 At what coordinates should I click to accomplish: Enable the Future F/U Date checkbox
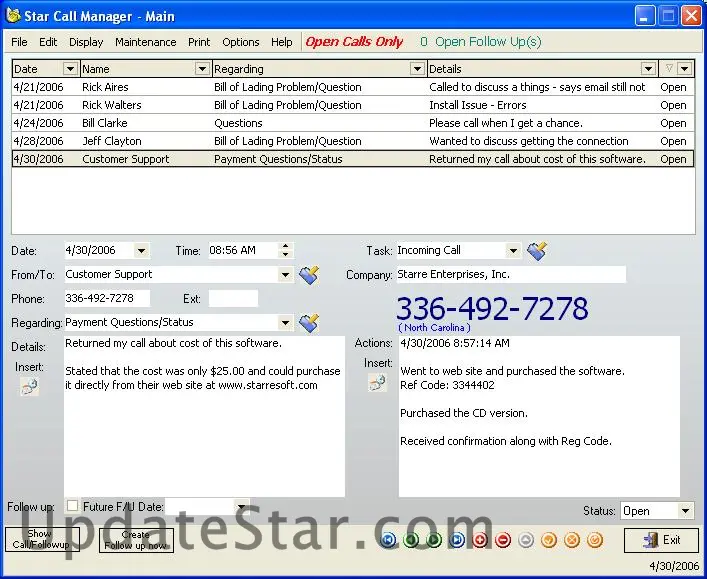point(72,506)
